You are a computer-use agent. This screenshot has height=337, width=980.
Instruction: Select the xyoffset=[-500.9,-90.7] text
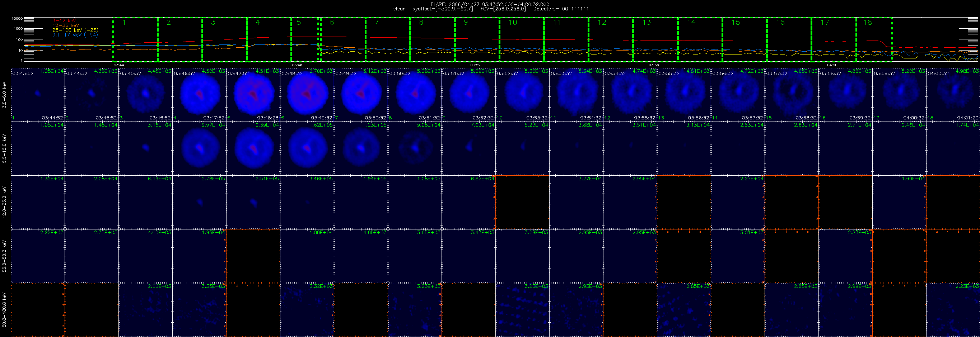click(443, 9)
